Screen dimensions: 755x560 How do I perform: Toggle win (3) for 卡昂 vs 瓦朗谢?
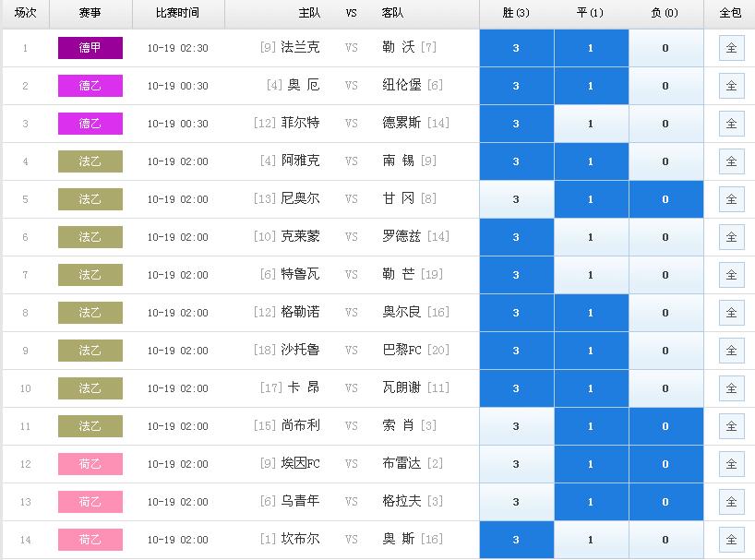[x=517, y=388]
